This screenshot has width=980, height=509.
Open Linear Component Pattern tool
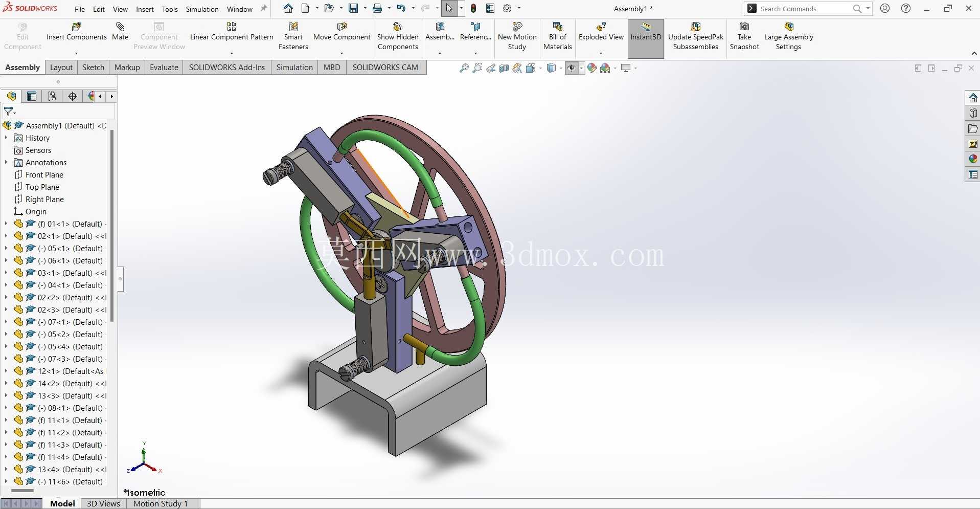(232, 32)
